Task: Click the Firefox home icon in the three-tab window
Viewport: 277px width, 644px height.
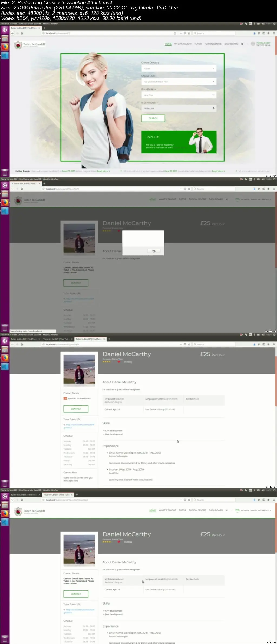Action: (22, 344)
